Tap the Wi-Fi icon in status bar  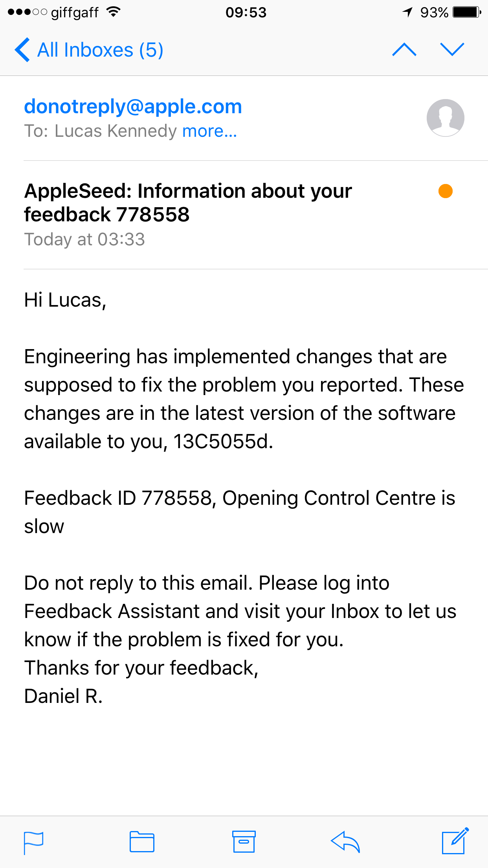coord(114,12)
